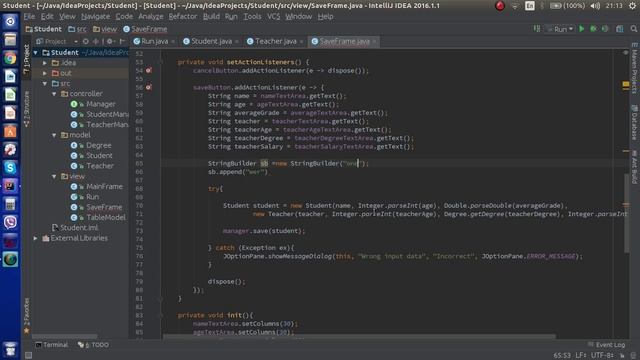Open the Refactor menu
The height and width of the screenshot is (360, 640).
(183, 16)
